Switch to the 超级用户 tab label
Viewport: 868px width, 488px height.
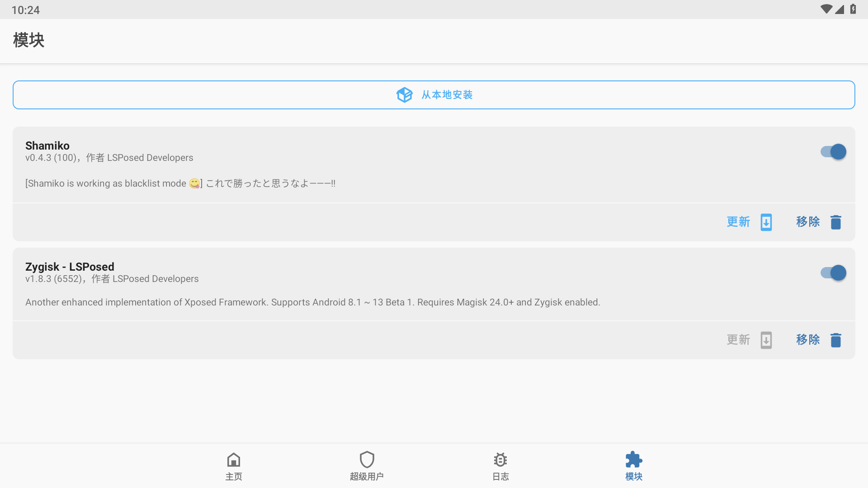367,477
